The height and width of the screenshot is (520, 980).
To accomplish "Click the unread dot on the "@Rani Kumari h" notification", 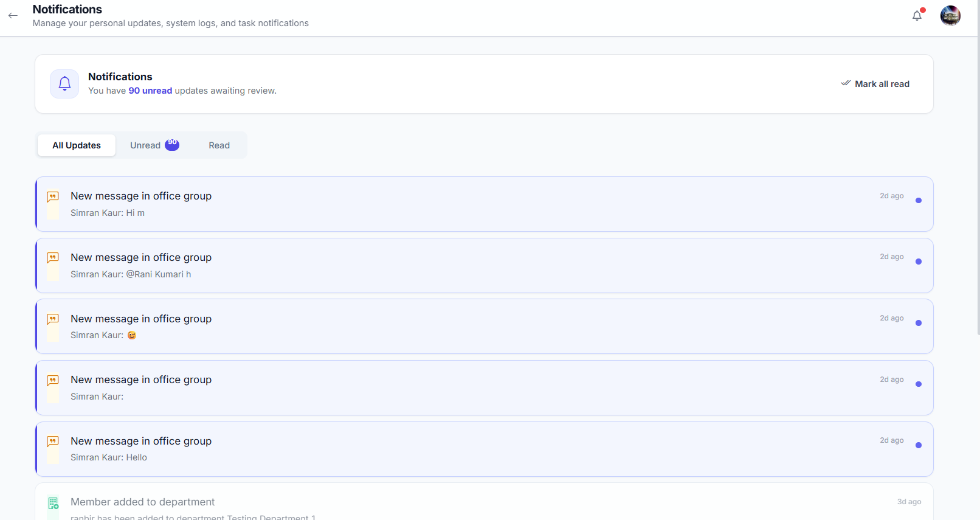I will [919, 262].
